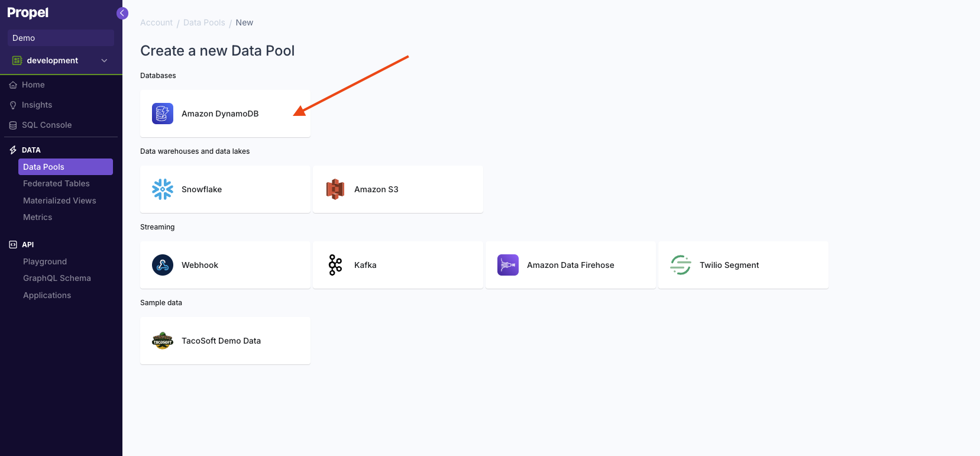Select the Demo account field

(61, 38)
